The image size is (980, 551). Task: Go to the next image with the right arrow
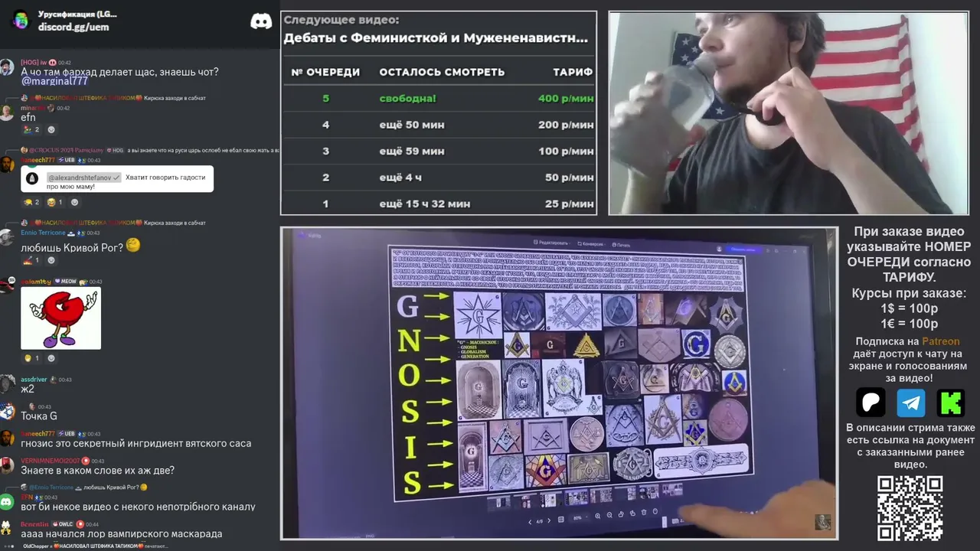pyautogui.click(x=549, y=520)
